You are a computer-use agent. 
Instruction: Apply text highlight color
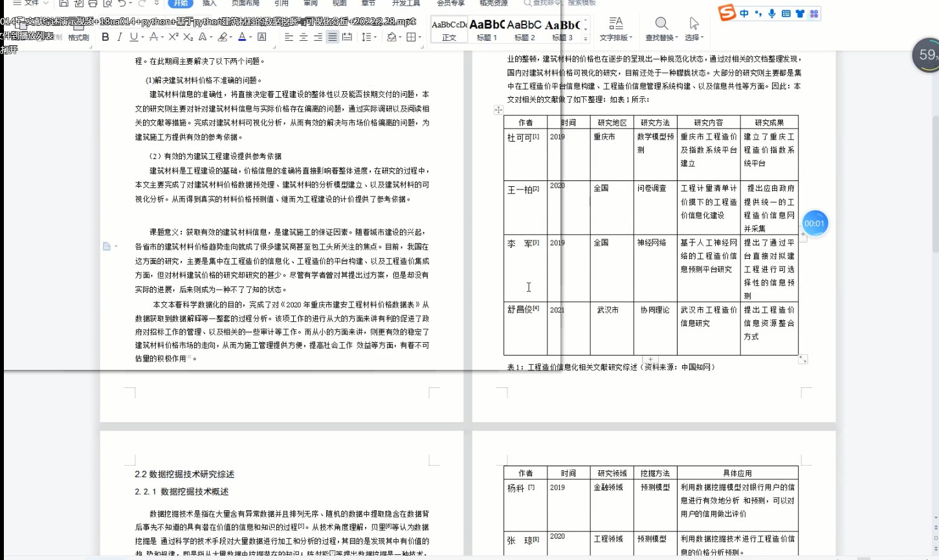tap(223, 37)
